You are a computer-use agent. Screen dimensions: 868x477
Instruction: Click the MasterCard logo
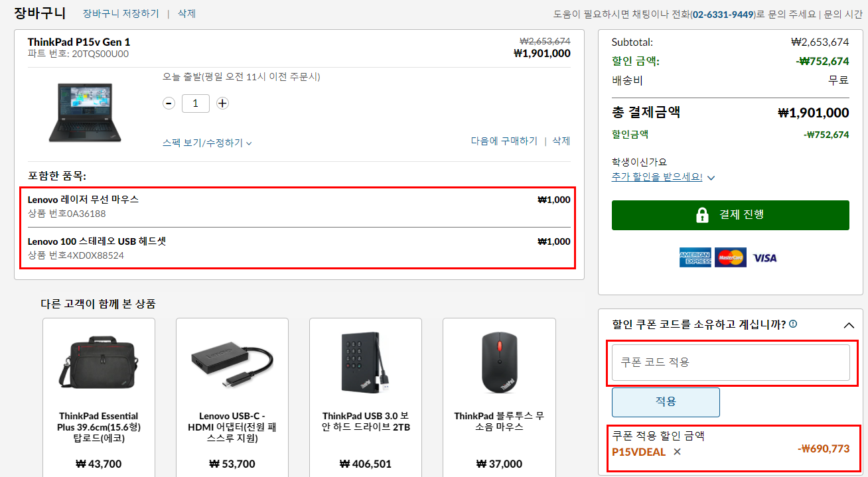tap(731, 257)
